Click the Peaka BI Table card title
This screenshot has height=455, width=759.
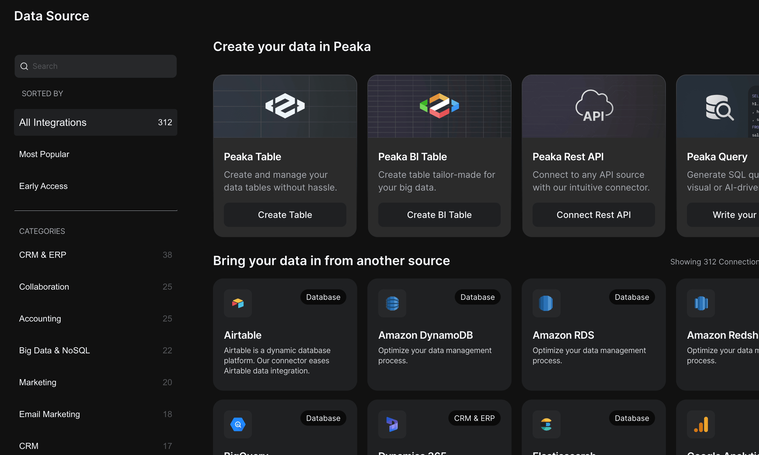point(412,157)
